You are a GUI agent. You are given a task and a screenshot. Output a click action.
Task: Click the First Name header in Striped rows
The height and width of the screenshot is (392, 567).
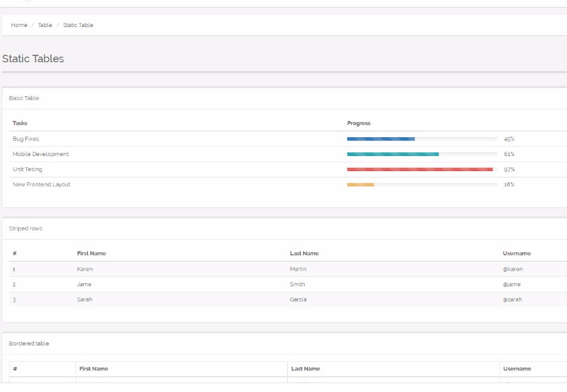pyautogui.click(x=91, y=254)
